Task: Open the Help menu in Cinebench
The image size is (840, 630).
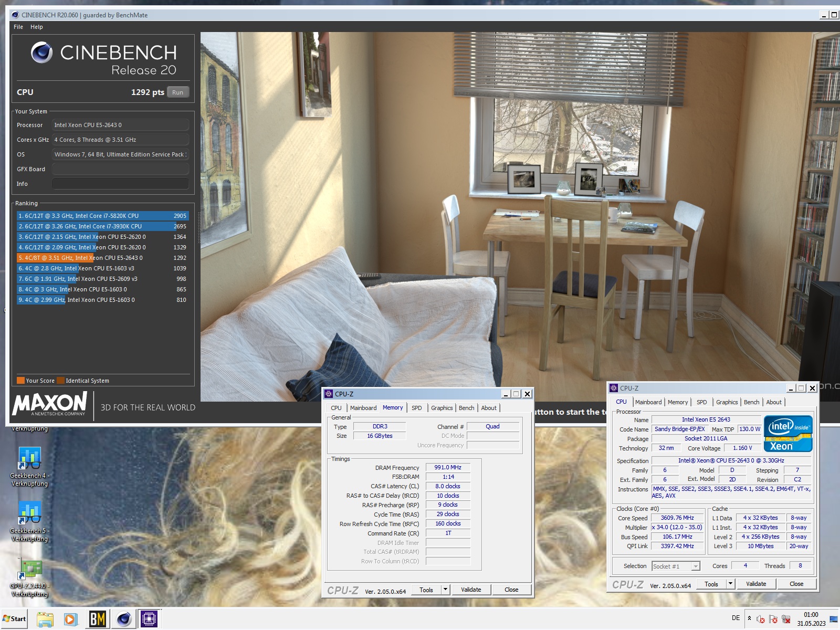Action: [x=37, y=27]
